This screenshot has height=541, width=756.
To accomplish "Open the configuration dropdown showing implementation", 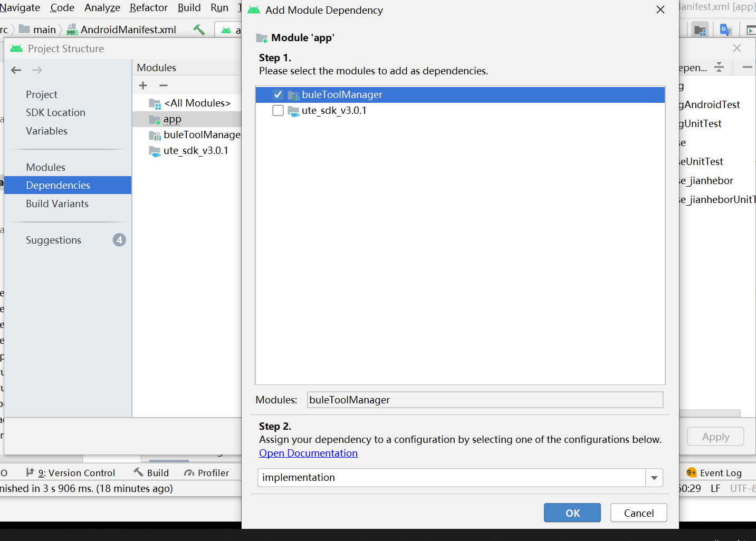I will (654, 478).
